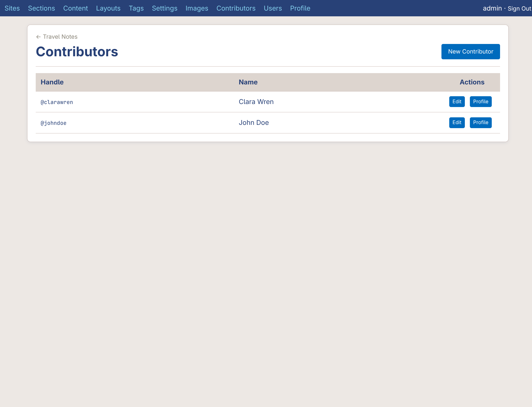Browse the Images section
This screenshot has width=532, height=407.
tap(197, 8)
